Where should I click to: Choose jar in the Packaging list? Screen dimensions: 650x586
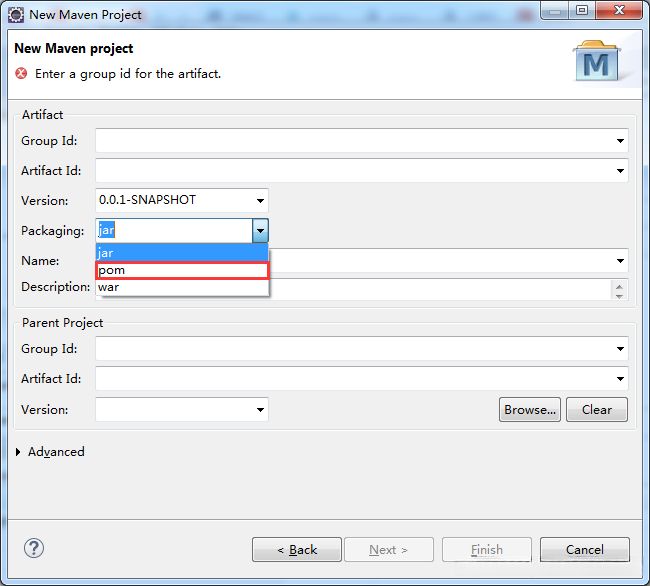(182, 253)
